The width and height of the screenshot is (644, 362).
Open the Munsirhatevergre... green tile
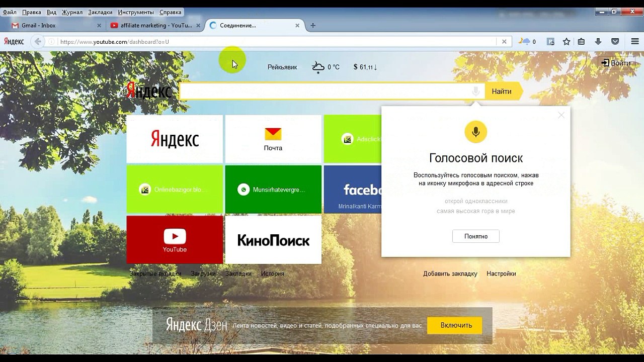click(x=273, y=190)
